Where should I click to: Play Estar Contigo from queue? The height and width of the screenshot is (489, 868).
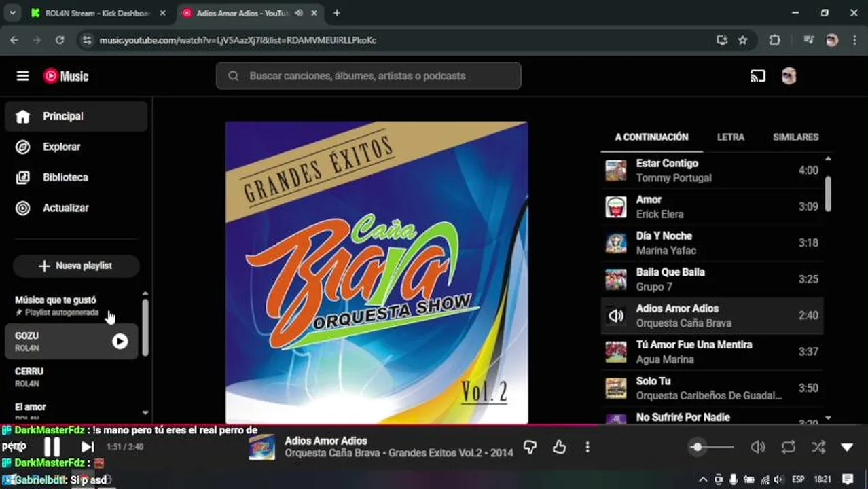712,170
